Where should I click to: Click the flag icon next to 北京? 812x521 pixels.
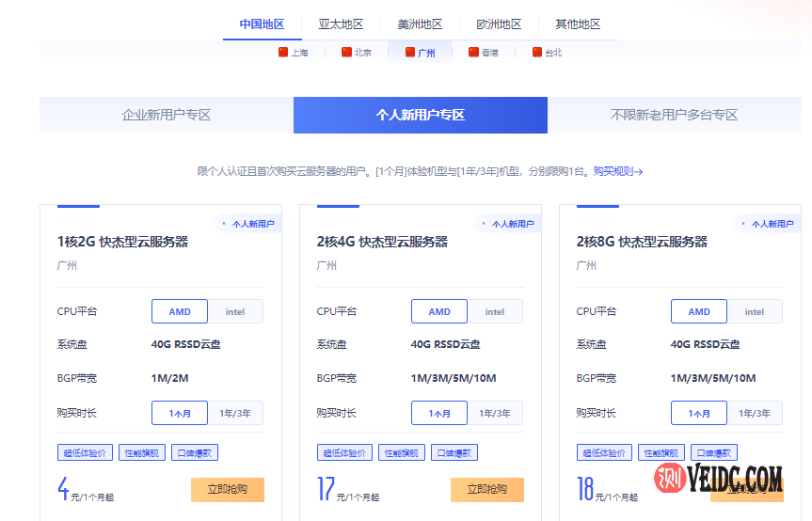point(346,53)
